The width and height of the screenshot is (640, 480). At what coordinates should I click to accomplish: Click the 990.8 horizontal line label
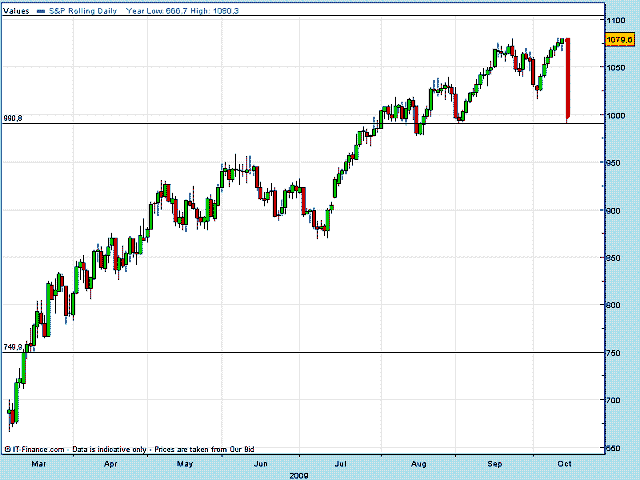pyautogui.click(x=13, y=118)
